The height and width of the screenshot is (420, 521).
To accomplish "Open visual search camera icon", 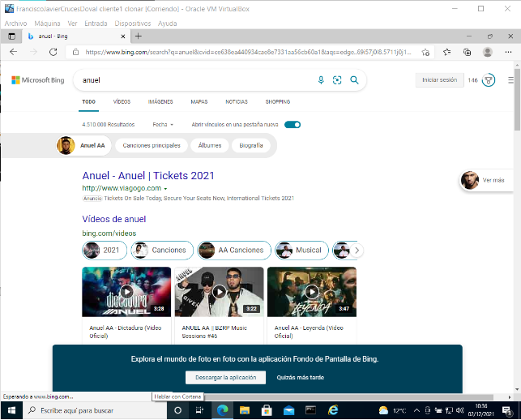I will 337,80.
